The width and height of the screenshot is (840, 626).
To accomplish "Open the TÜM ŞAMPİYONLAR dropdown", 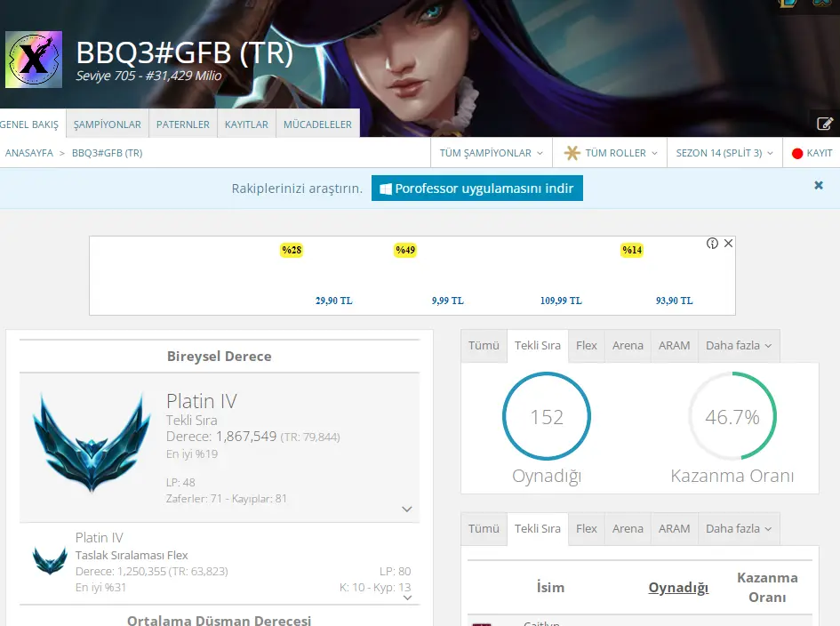I will 491,152.
